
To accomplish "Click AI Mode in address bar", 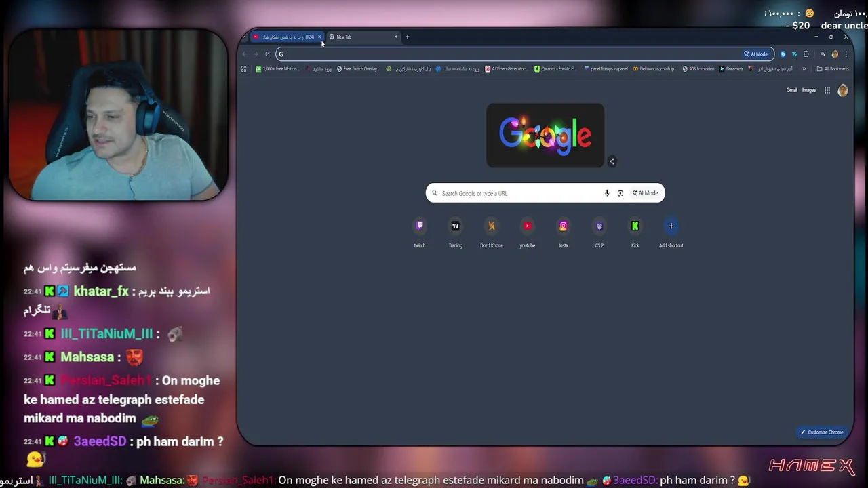I will (x=756, y=54).
